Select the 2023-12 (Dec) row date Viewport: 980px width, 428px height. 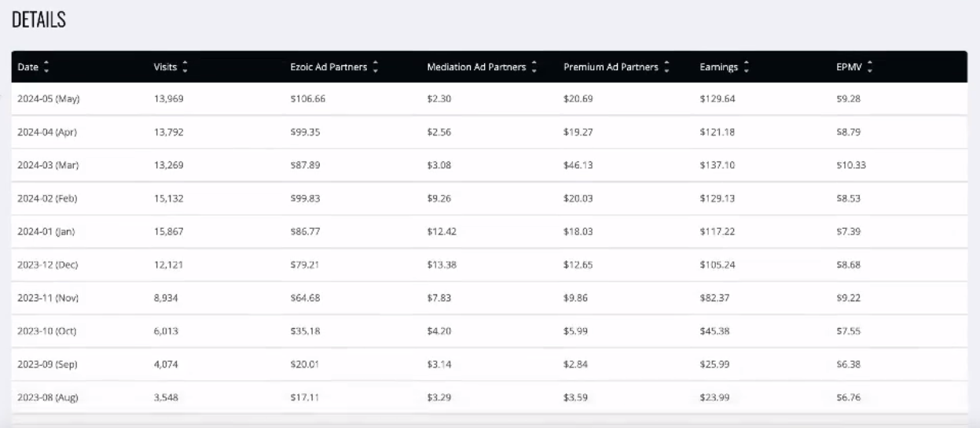pyautogui.click(x=48, y=265)
